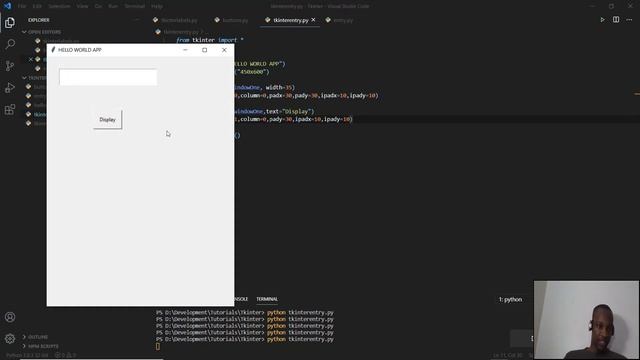Open the File menu

coord(22,6)
